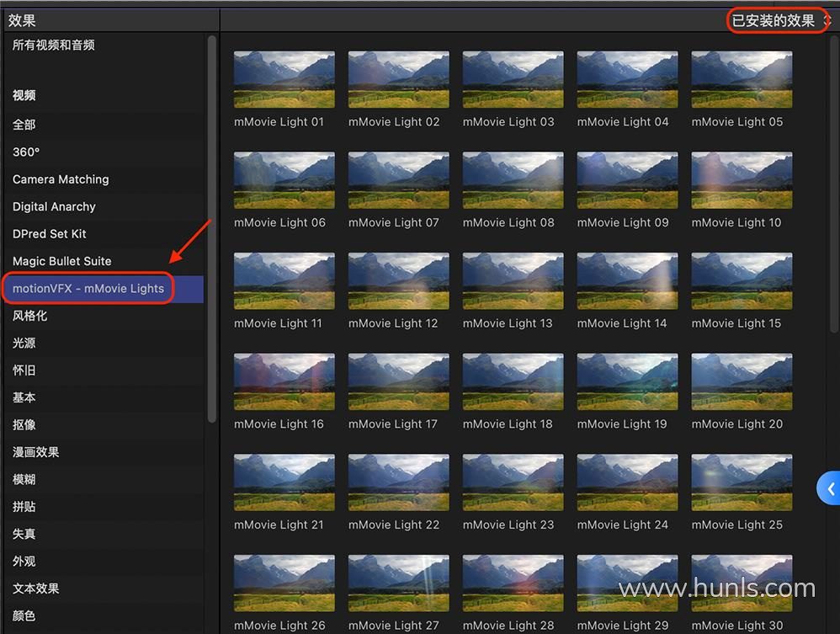Select mMovie Light 17 effect thumbnail
This screenshot has height=634, width=840.
399,381
